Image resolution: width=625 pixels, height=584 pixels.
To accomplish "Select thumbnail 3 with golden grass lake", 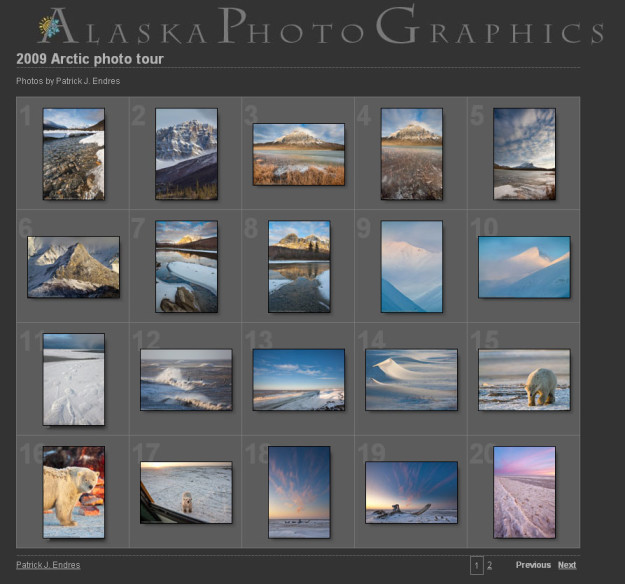I will click(x=298, y=154).
